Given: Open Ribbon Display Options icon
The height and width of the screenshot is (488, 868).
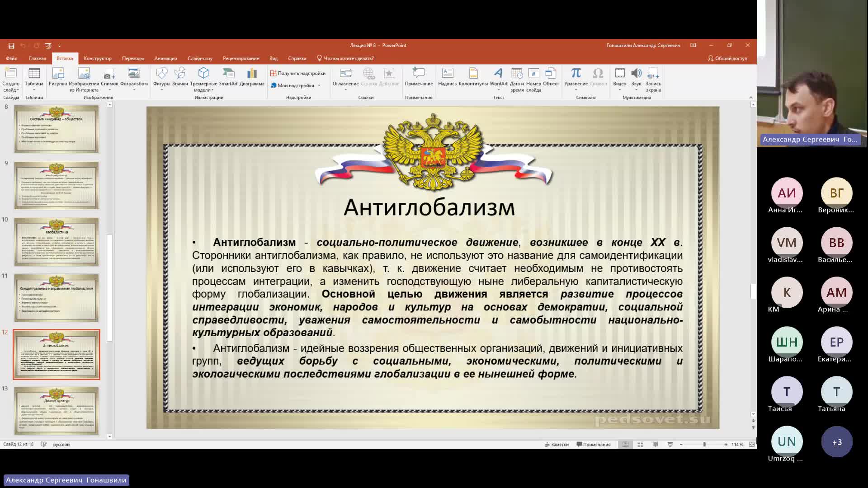Looking at the screenshot, I should point(693,45).
